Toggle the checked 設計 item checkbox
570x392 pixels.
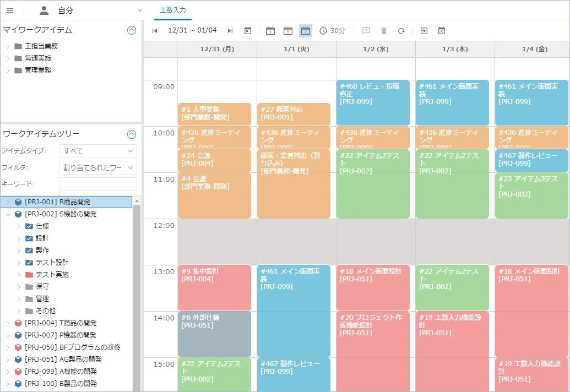click(x=30, y=238)
